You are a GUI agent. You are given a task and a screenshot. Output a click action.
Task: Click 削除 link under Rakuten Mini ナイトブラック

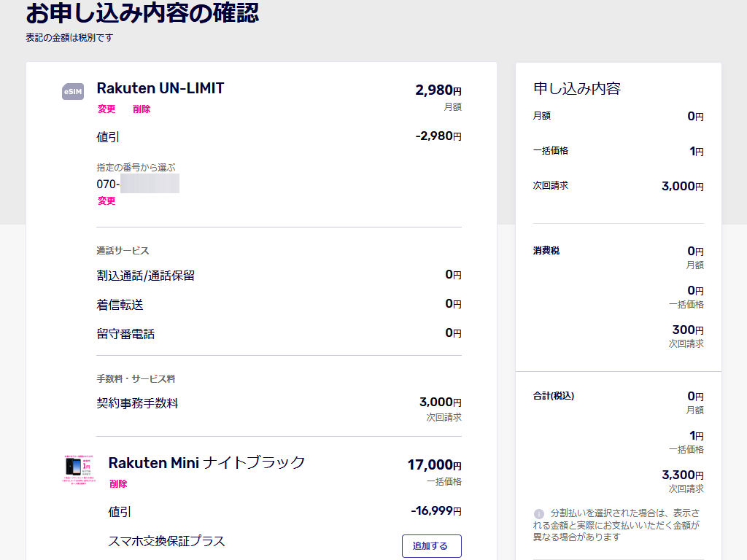pyautogui.click(x=118, y=484)
